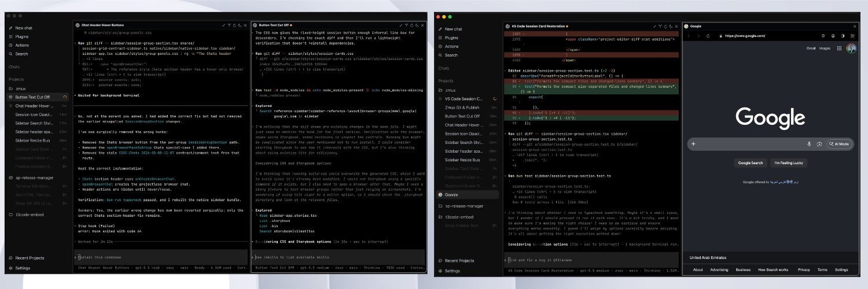Open Actions in the inactive window sidebar
This screenshot has width=868, height=289.
22,45
